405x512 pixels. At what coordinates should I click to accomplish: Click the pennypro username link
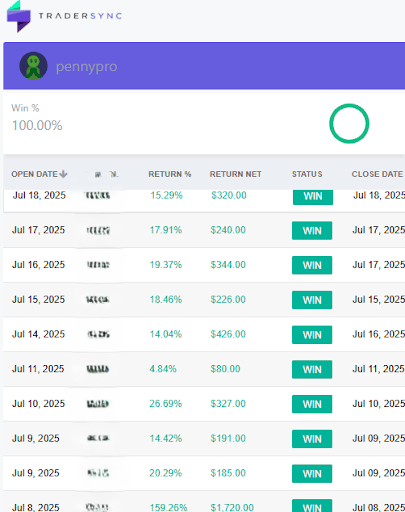pos(87,67)
